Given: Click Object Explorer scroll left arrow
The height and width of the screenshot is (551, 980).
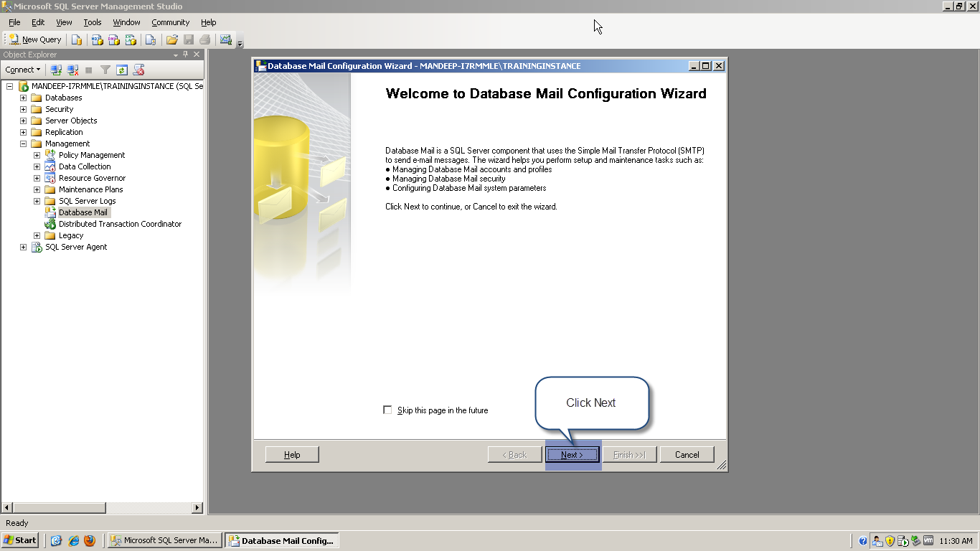Looking at the screenshot, I should pos(7,508).
